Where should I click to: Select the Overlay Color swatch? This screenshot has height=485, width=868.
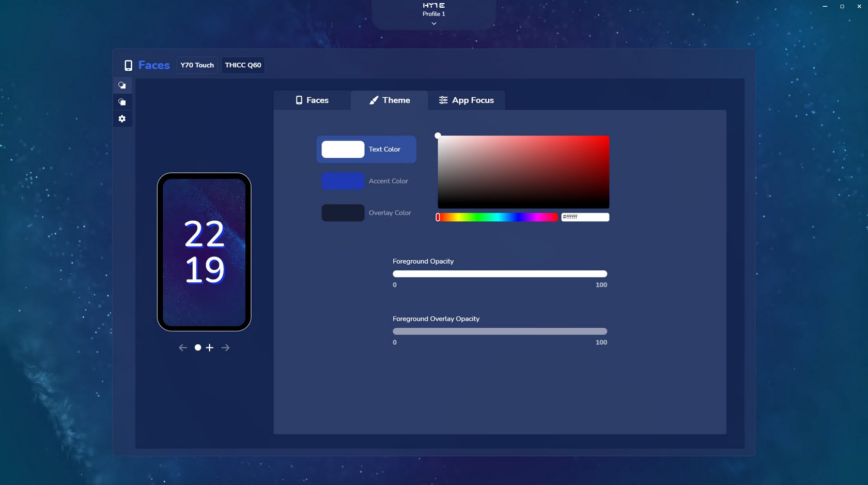pos(343,213)
